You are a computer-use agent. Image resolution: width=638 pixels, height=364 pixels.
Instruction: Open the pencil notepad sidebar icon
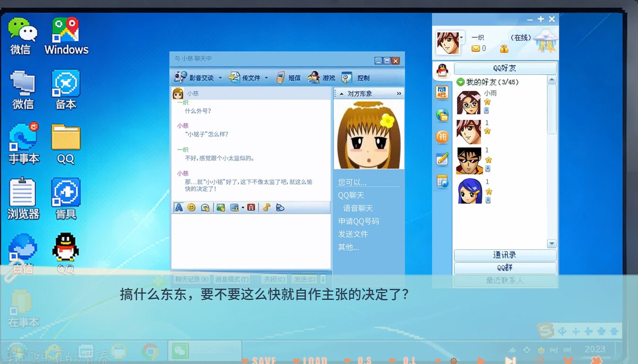(442, 159)
